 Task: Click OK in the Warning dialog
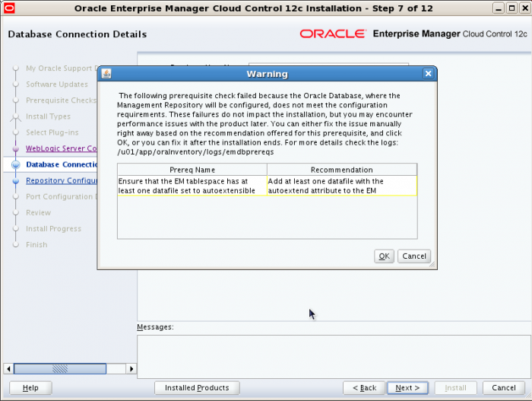pos(384,256)
